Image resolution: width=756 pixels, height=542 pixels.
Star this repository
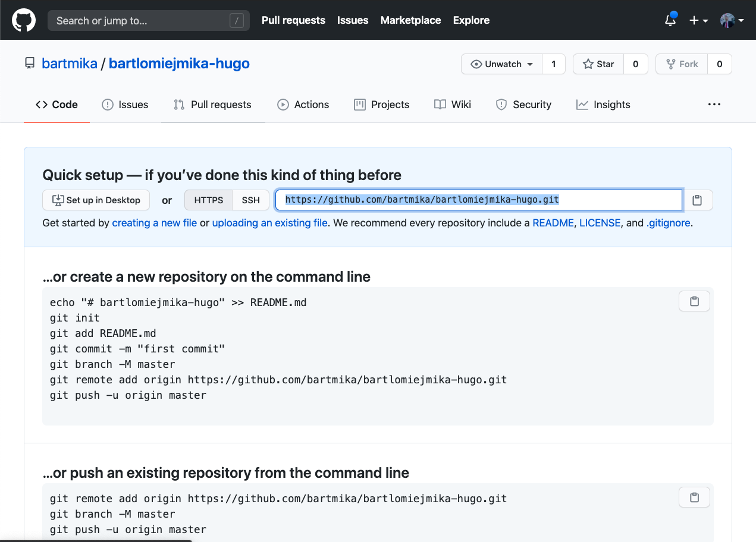tap(598, 64)
